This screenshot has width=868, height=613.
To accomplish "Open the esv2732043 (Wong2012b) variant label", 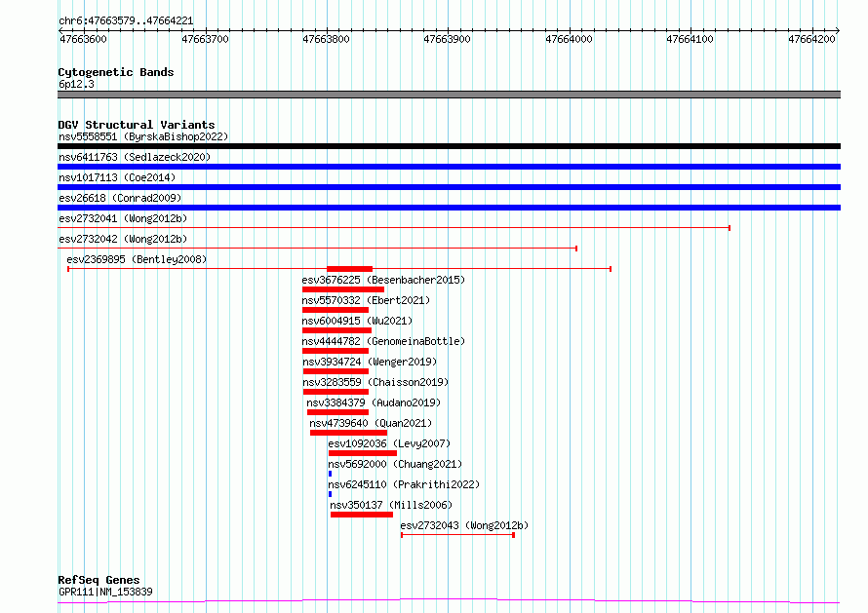I will [x=464, y=525].
